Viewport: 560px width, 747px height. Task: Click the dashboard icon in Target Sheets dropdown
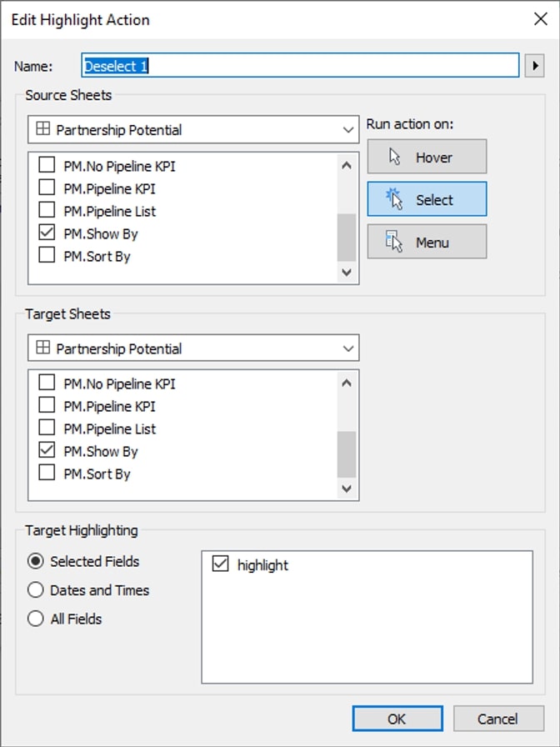43,348
